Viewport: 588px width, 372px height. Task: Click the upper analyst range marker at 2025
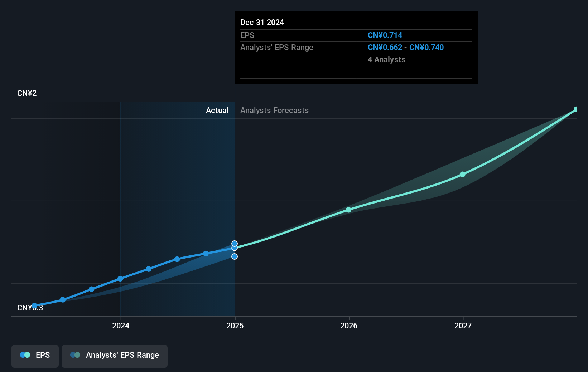(235, 244)
